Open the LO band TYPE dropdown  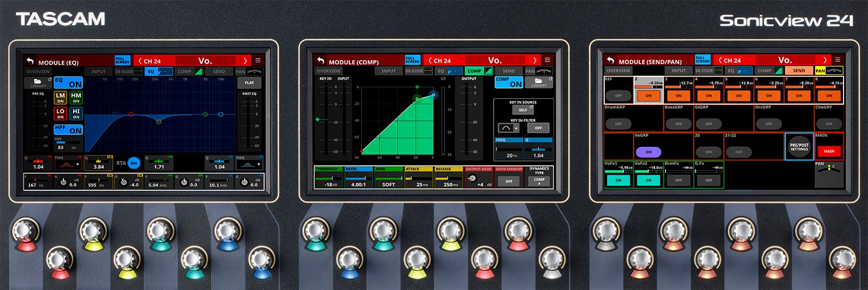click(x=68, y=164)
